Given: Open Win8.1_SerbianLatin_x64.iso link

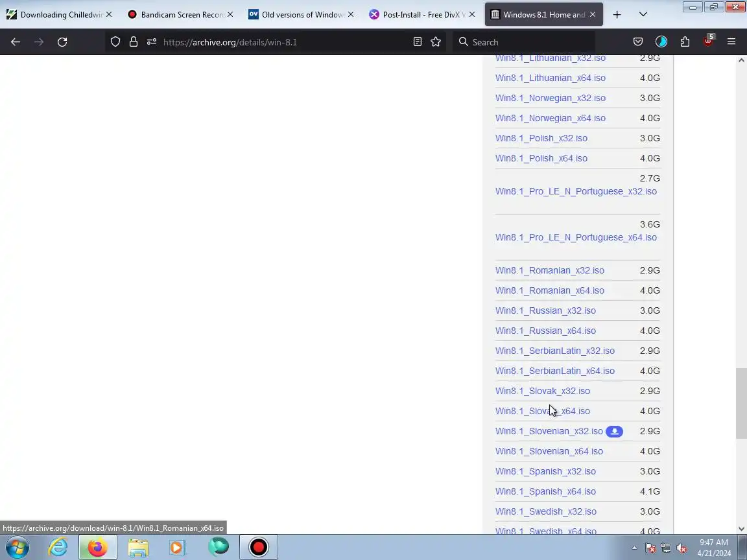Looking at the screenshot, I should pos(555,371).
